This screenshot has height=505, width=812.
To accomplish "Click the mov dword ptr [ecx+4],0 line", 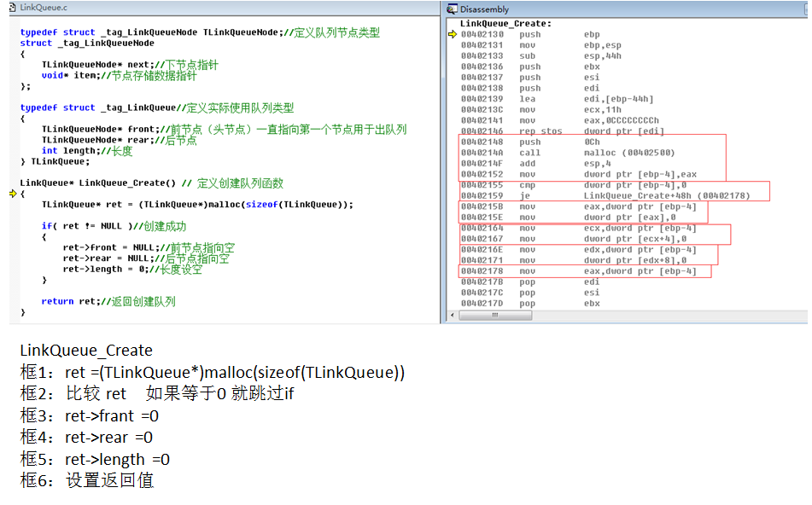I will point(573,239).
